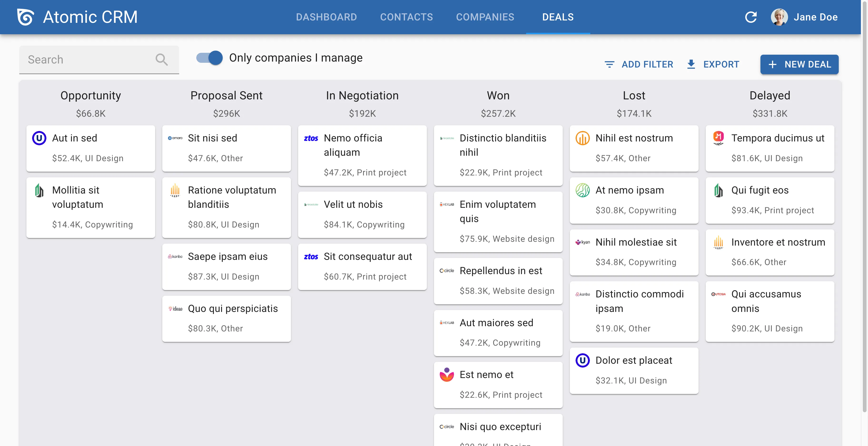
Task: Switch to the CONTACTS section
Action: click(x=406, y=17)
